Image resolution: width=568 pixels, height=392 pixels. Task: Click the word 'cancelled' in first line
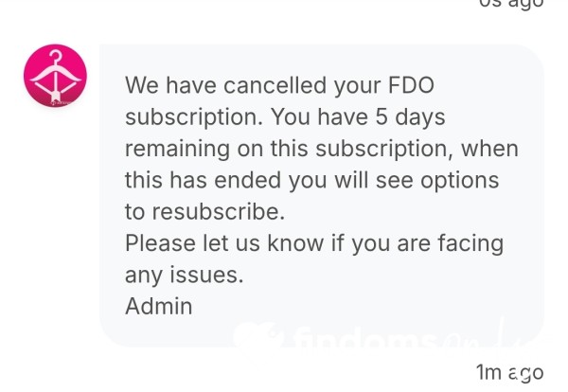point(275,85)
